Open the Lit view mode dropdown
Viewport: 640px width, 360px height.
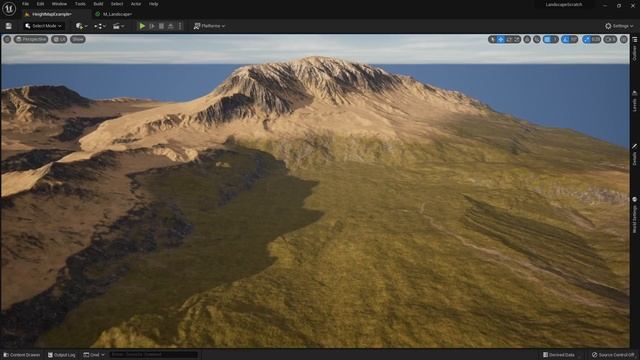coord(60,39)
